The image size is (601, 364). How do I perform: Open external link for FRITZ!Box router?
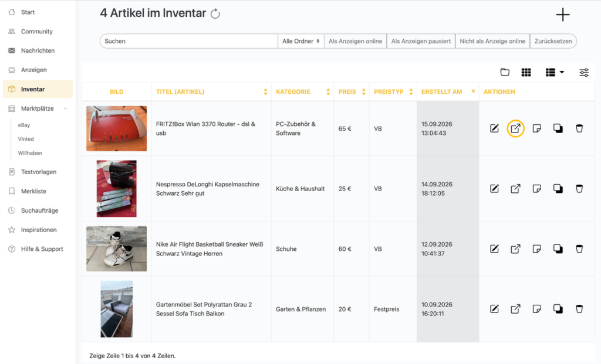pyautogui.click(x=515, y=128)
